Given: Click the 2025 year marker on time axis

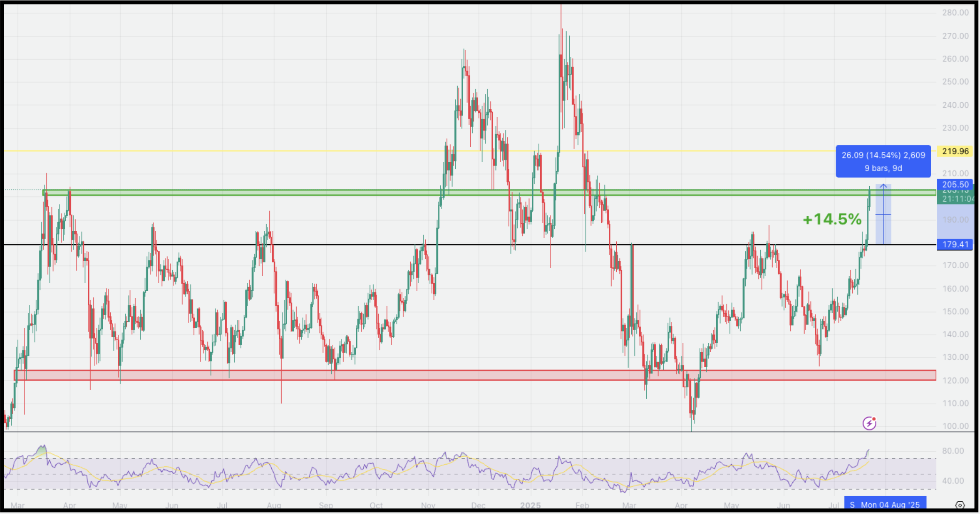Looking at the screenshot, I should click(530, 506).
